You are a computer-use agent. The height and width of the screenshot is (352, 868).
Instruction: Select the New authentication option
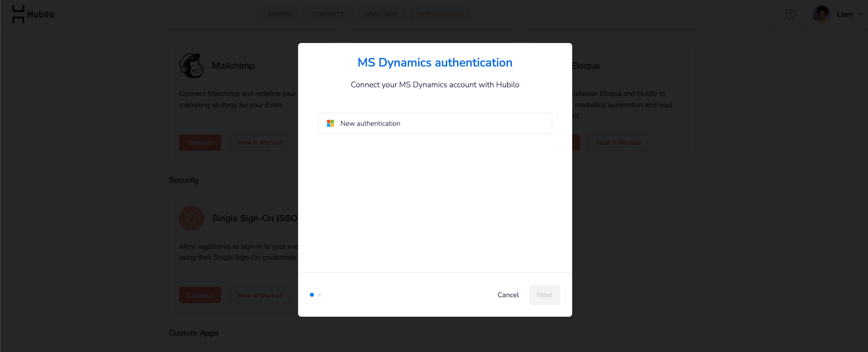435,123
